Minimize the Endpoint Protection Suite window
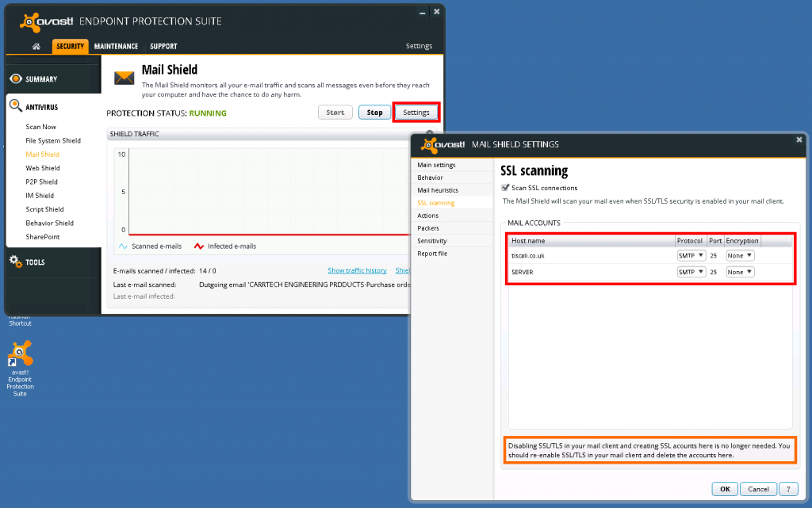 click(x=422, y=13)
